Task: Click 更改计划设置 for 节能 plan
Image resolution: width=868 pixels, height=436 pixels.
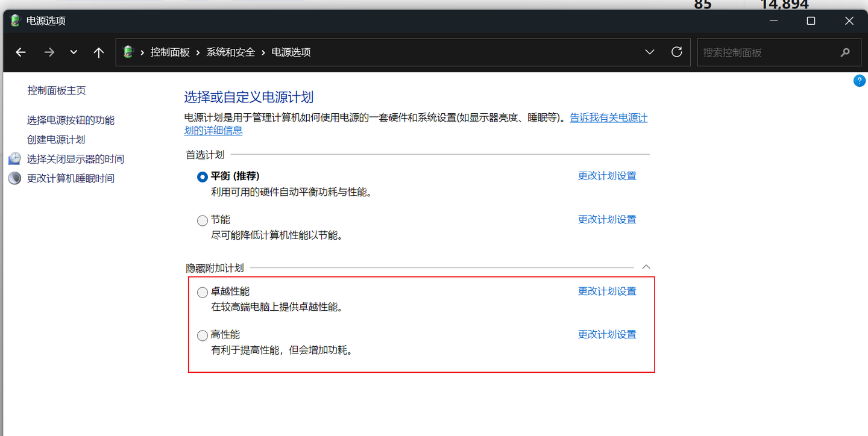Action: (x=607, y=219)
